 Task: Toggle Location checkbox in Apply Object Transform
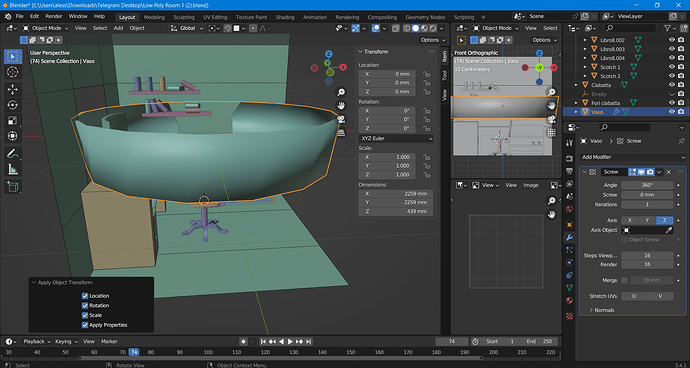coord(85,296)
